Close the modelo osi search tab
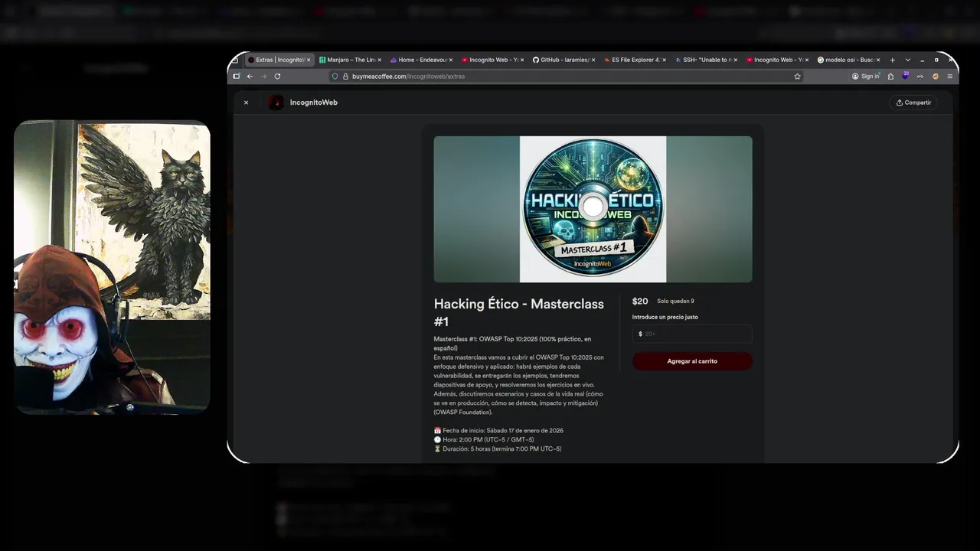The width and height of the screenshot is (980, 551). (x=878, y=60)
